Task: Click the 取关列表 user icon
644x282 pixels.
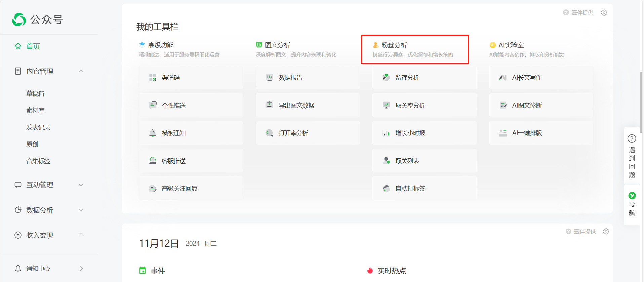Action: coord(386,161)
